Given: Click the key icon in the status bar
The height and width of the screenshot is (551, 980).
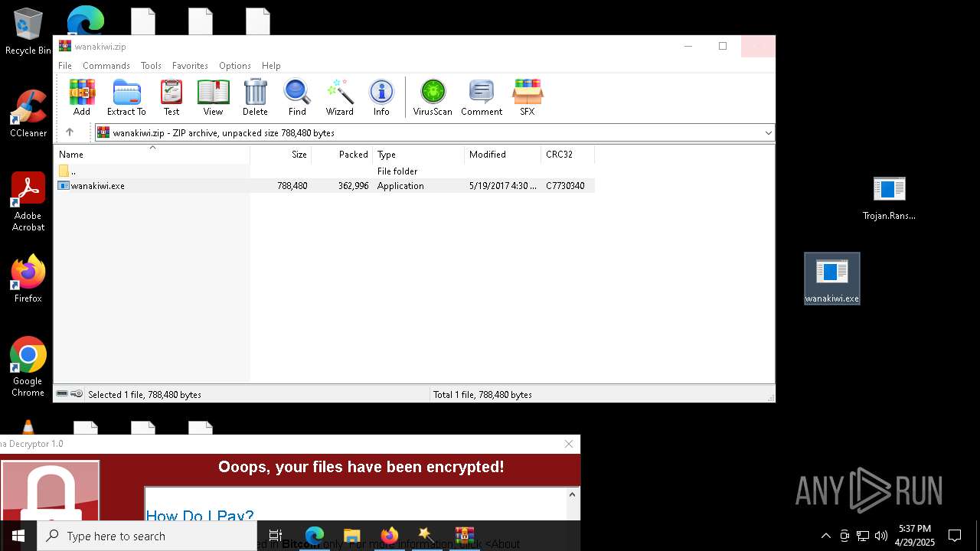Looking at the screenshot, I should [x=77, y=394].
